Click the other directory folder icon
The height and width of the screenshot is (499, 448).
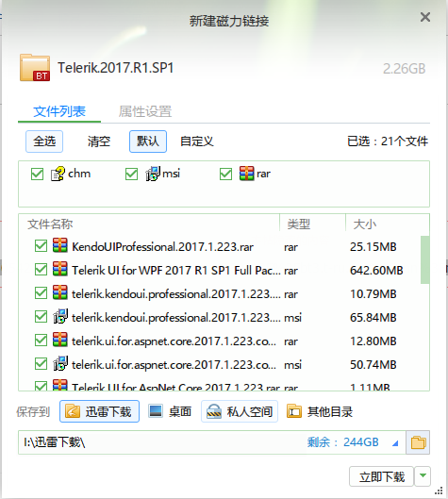(x=294, y=411)
